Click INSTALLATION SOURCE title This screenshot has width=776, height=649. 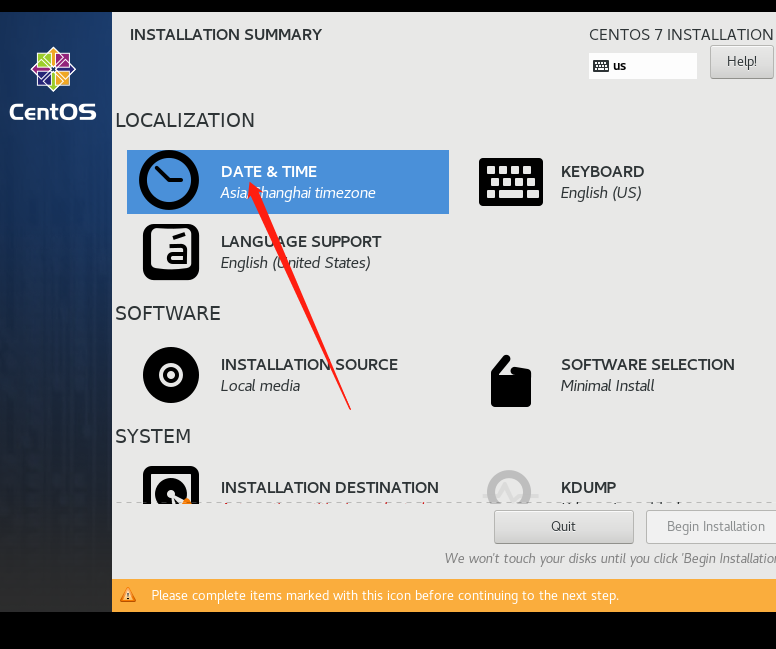pos(309,365)
